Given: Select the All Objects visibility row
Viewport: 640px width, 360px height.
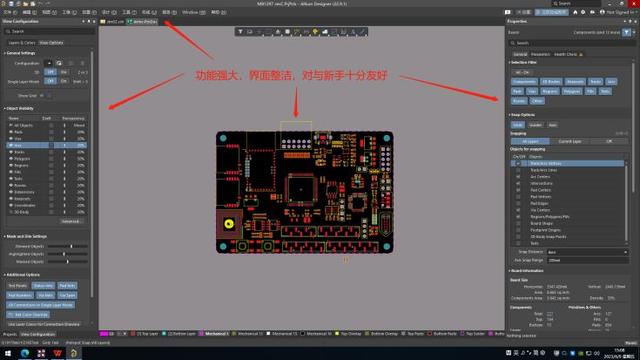Looking at the screenshot, I should point(47,125).
